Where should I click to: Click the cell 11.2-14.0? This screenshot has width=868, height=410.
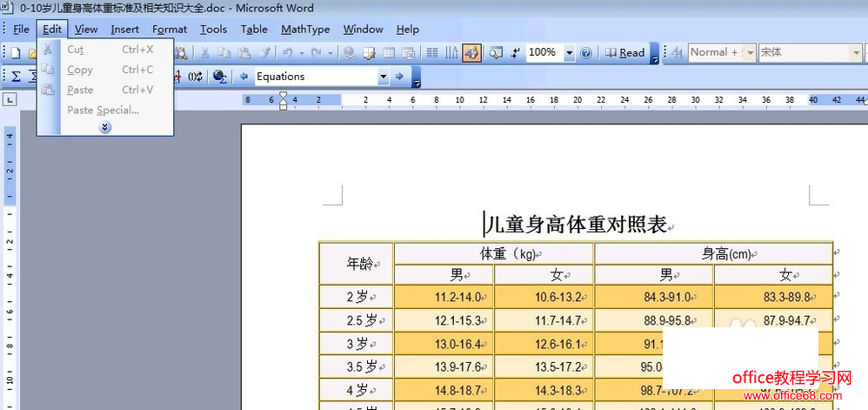(444, 297)
